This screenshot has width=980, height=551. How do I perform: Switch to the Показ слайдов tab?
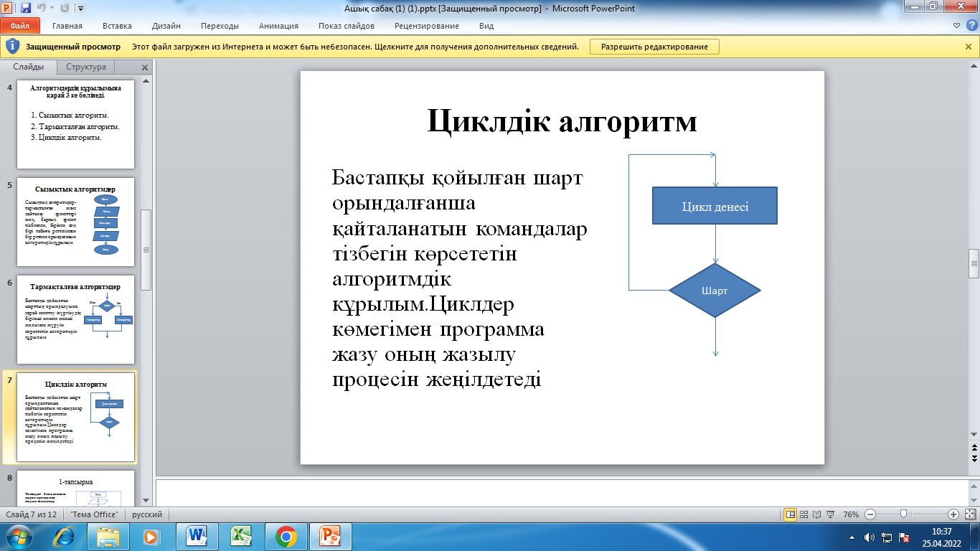[x=347, y=26]
